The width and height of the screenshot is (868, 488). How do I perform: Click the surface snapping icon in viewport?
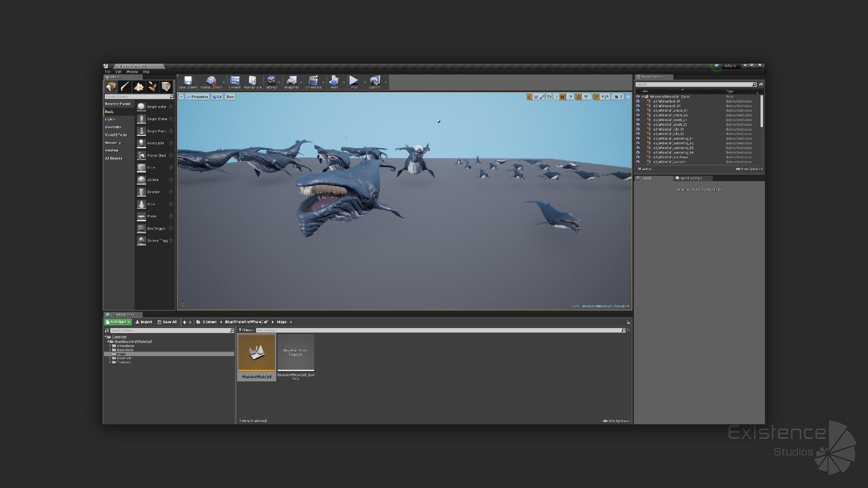pyautogui.click(x=557, y=97)
